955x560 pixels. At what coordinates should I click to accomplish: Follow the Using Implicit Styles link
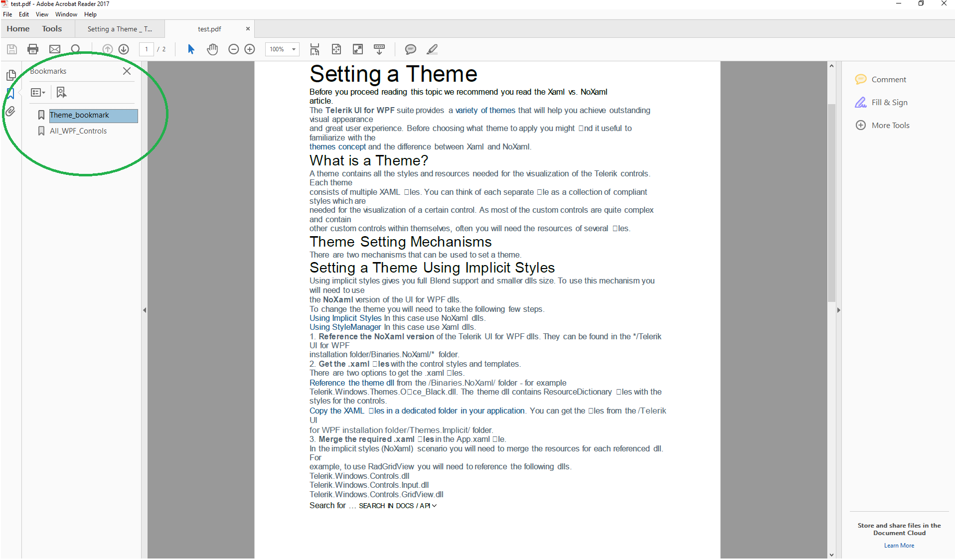pos(345,318)
